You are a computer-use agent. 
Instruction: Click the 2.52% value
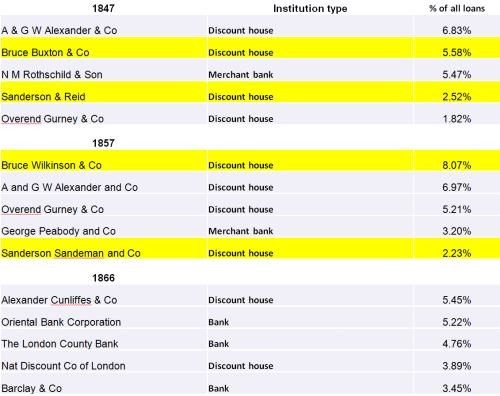point(457,97)
